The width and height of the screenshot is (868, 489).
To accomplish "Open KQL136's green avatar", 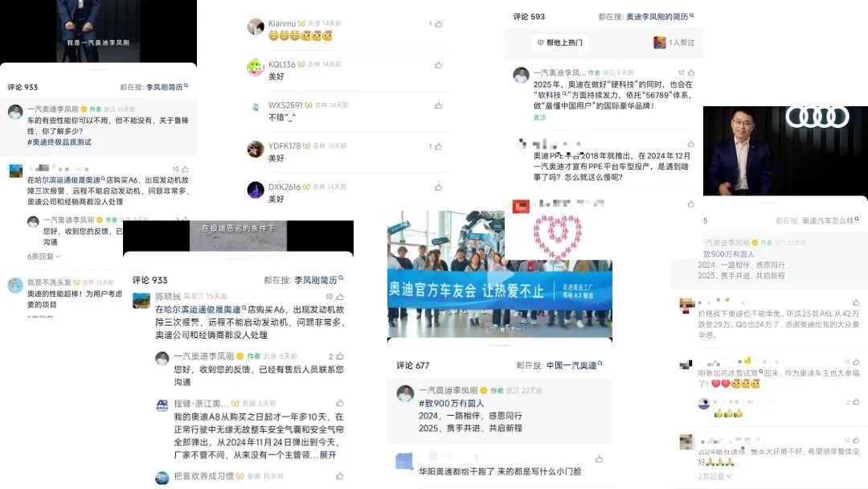I will pos(256,67).
